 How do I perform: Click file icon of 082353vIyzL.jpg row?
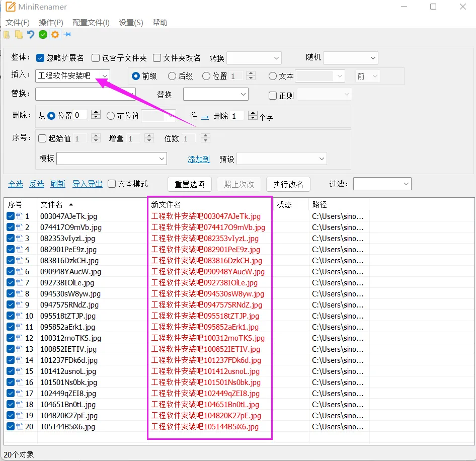(x=20, y=238)
